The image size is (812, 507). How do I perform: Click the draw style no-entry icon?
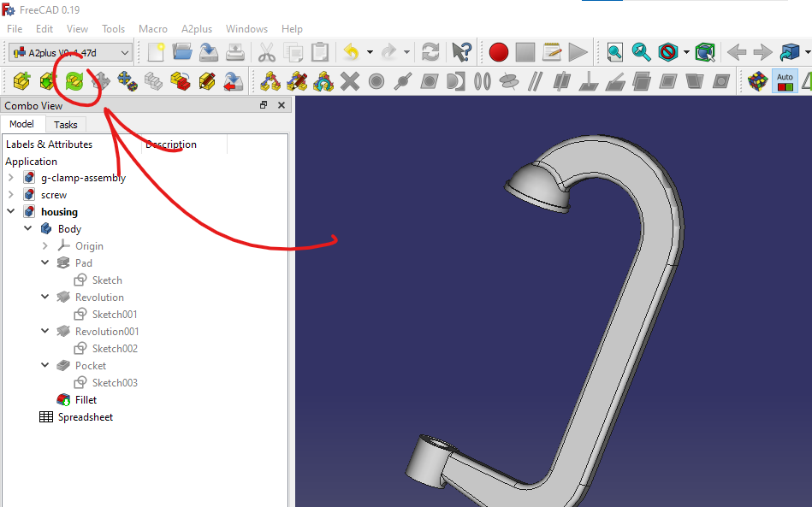pos(668,52)
